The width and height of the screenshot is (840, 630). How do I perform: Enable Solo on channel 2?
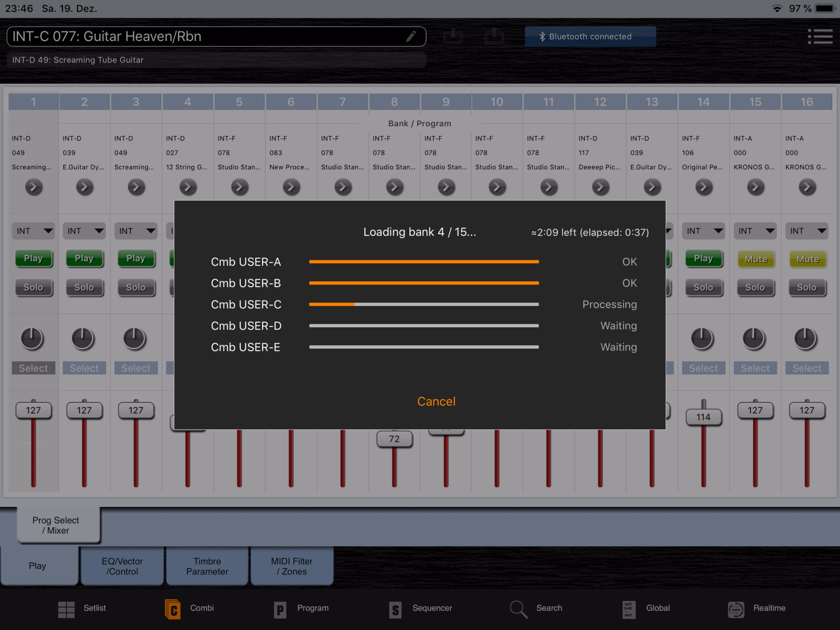click(x=84, y=287)
